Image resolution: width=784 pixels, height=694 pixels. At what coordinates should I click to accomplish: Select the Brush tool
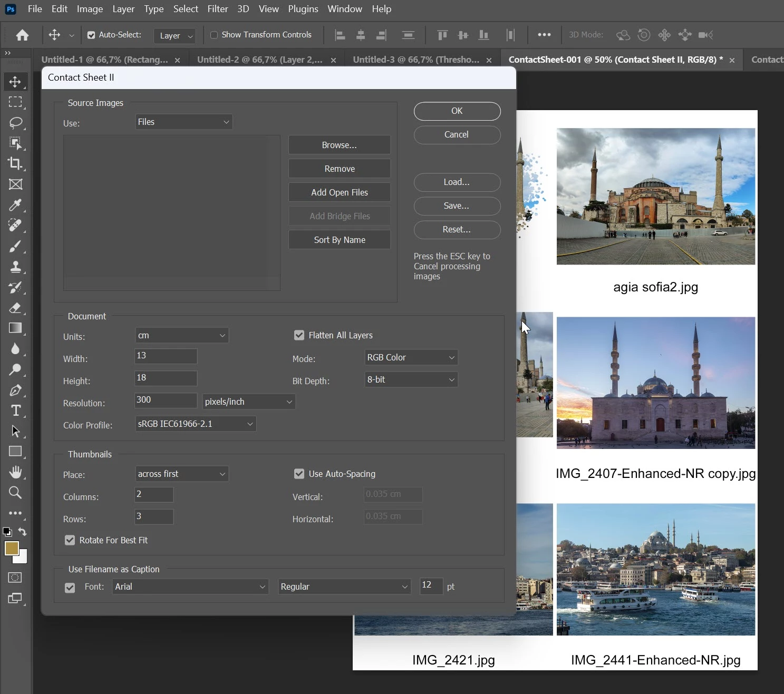coord(15,246)
